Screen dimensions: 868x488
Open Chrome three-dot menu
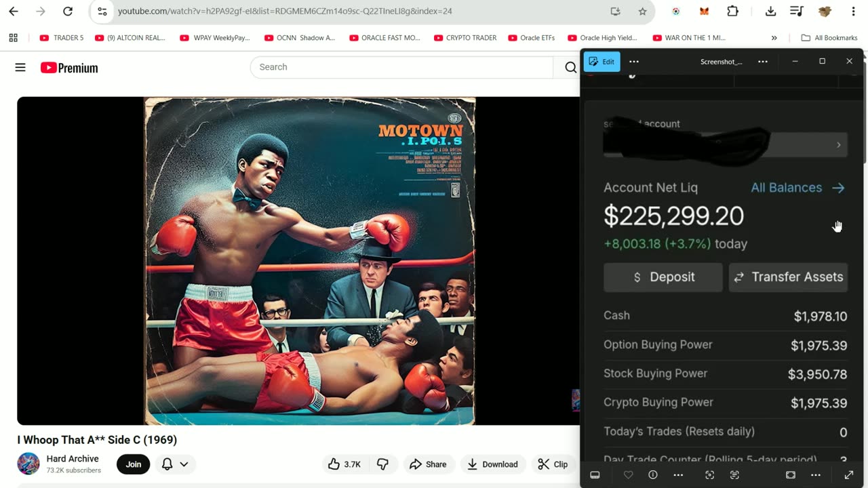tap(853, 12)
